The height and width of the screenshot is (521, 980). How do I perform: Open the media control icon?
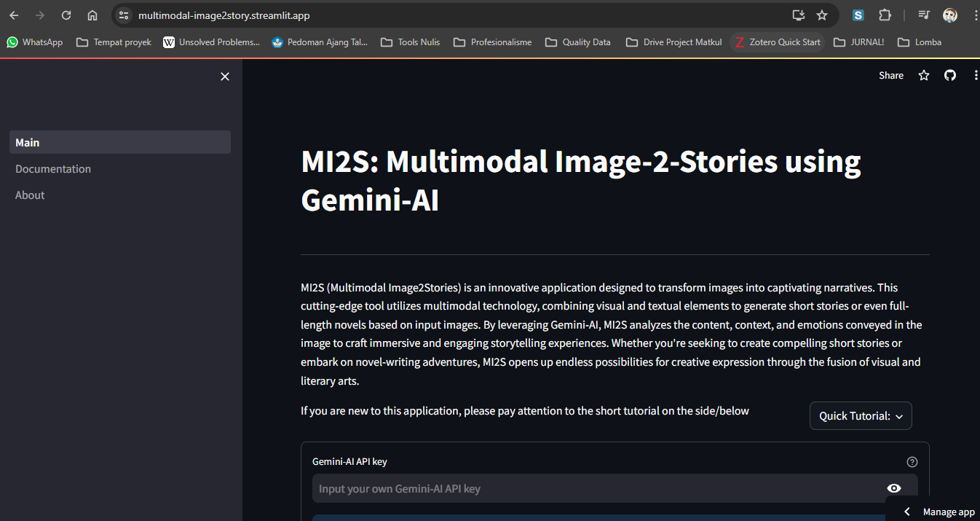point(924,15)
